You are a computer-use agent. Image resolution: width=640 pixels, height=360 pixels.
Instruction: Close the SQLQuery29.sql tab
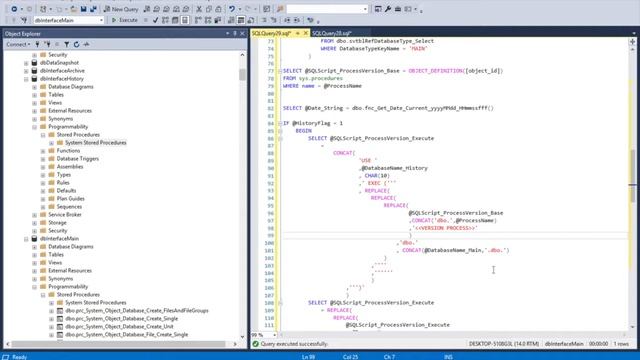[x=305, y=33]
